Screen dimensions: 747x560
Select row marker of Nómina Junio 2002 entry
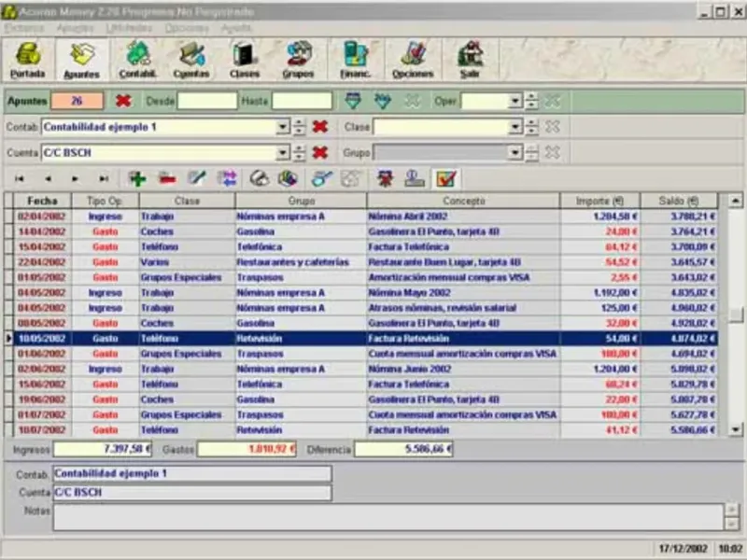(8, 369)
